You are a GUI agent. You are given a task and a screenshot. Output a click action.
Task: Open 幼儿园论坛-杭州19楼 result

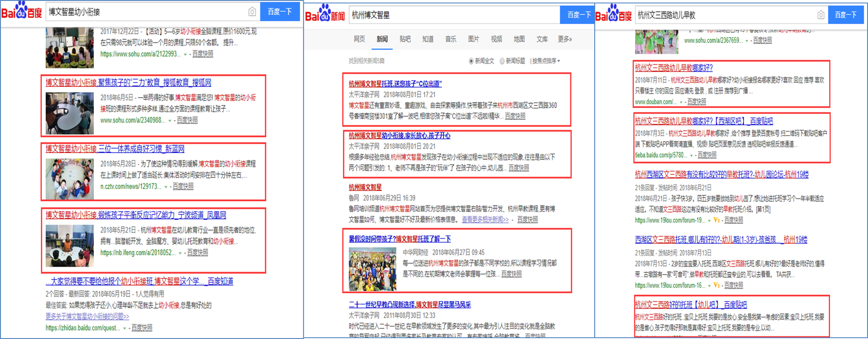(721, 174)
